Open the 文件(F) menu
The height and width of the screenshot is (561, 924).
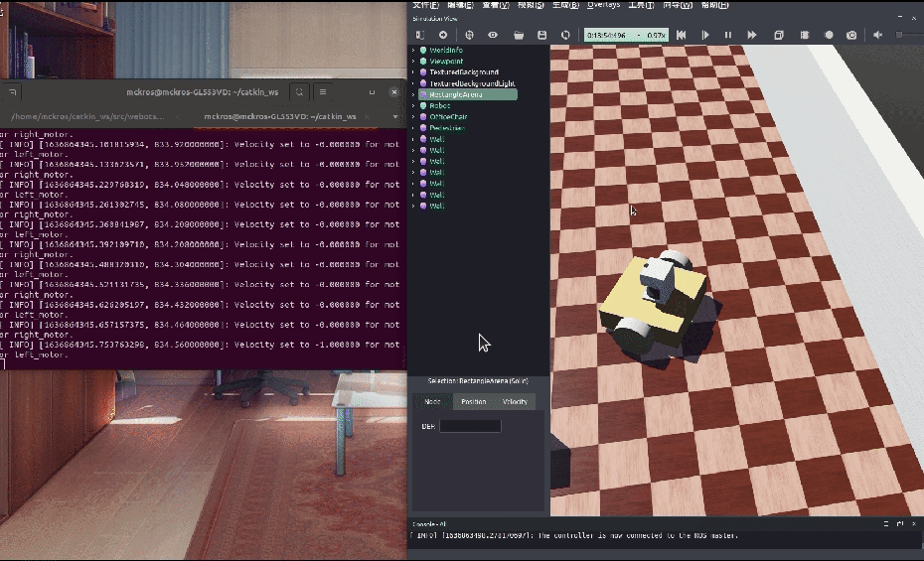pos(425,5)
